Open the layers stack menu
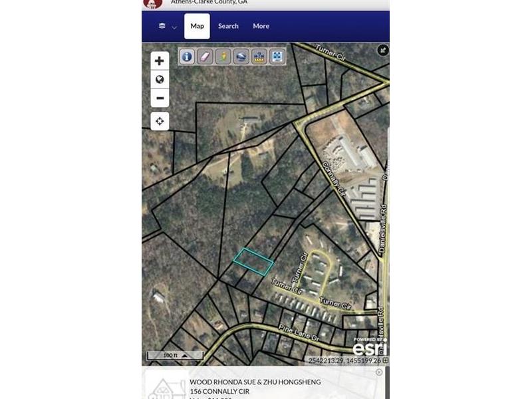 point(162,26)
